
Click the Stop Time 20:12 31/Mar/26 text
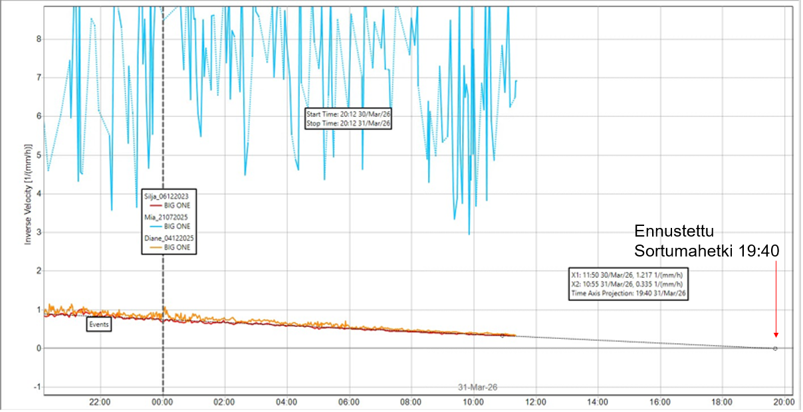point(347,123)
